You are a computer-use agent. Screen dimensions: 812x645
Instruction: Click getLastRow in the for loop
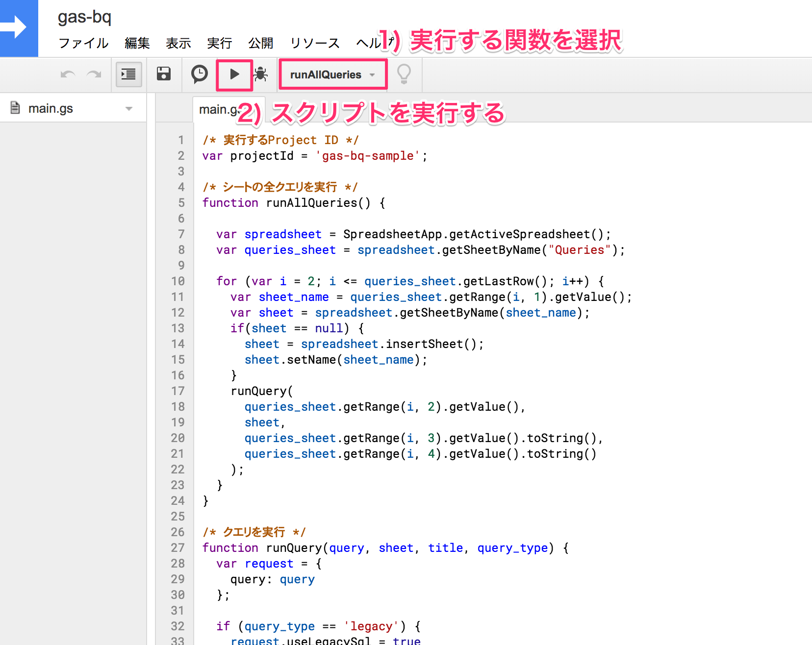pos(498,281)
